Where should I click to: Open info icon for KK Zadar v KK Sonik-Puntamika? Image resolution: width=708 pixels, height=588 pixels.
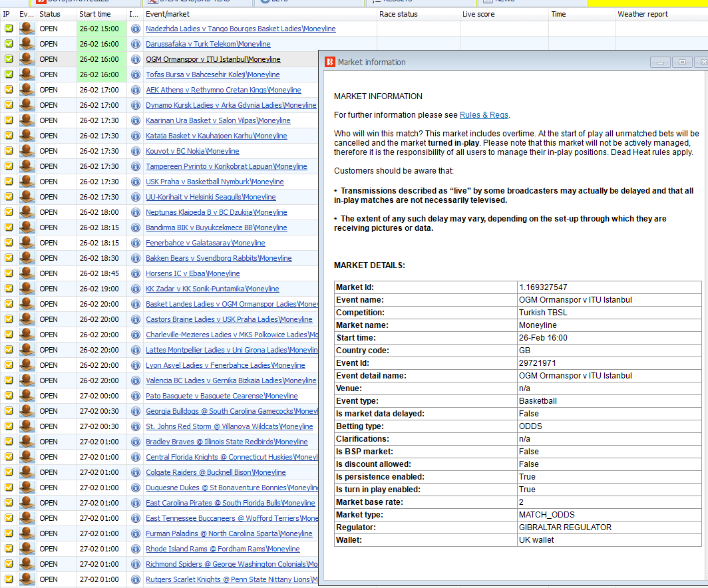pyautogui.click(x=136, y=289)
